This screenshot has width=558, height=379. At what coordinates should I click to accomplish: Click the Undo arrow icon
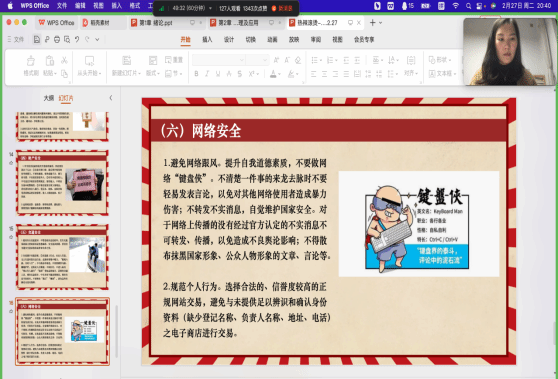pyautogui.click(x=77, y=40)
